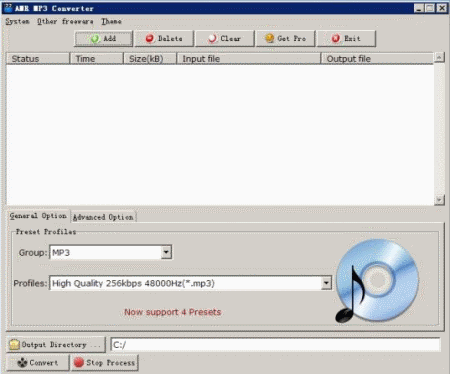Viewport: 450px width, 374px height.
Task: Open the Other freeware menu
Action: [x=65, y=21]
